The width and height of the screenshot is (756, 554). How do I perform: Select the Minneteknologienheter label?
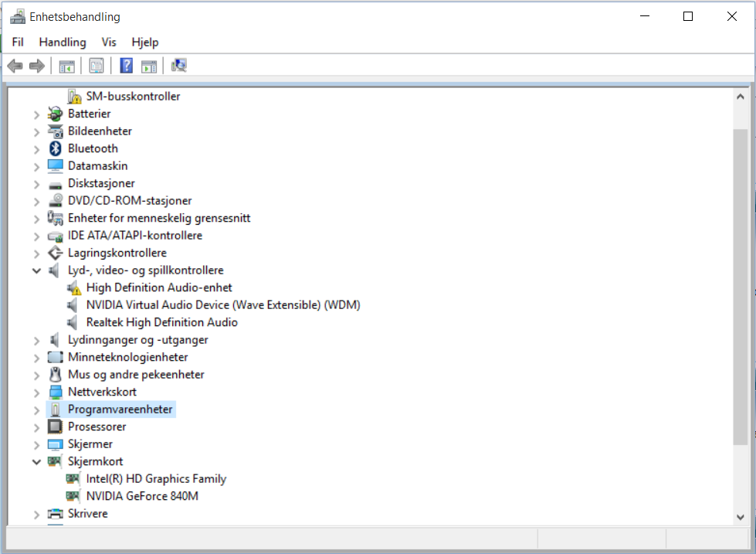pyautogui.click(x=127, y=357)
